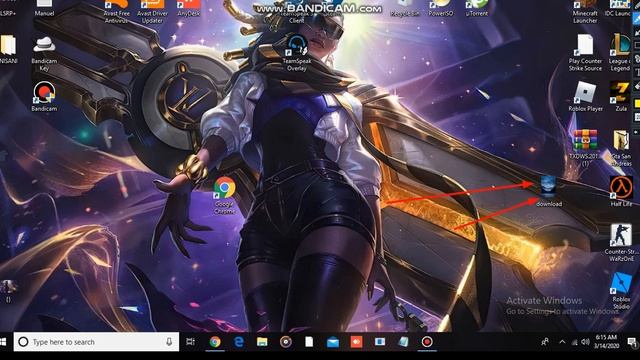Select the PowerISO desktop shortcut
The height and width of the screenshot is (360, 640).
pos(440,9)
